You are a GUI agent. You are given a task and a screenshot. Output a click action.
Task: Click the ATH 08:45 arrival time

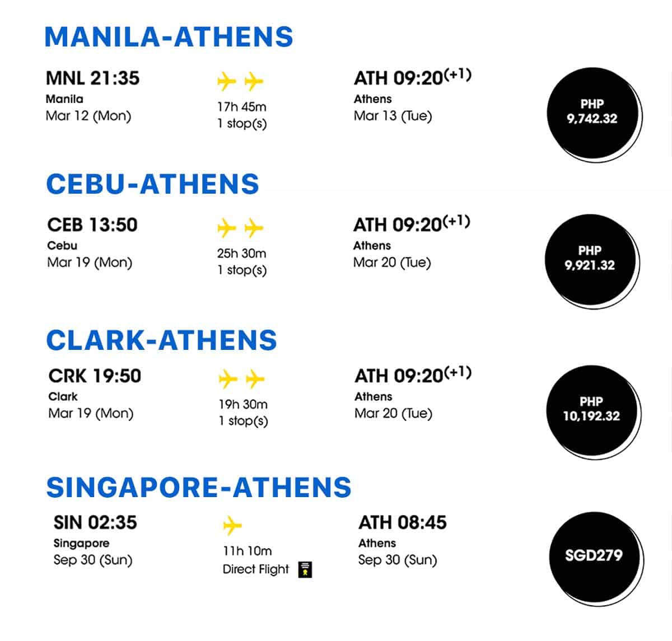coord(403,523)
